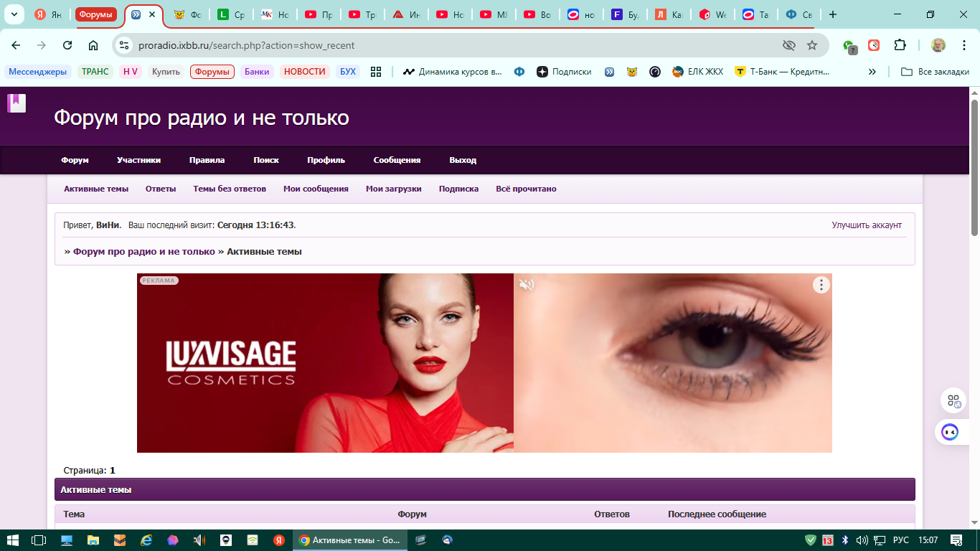
Task: Toggle the РУС keyboard language indicator
Action: tap(900, 540)
